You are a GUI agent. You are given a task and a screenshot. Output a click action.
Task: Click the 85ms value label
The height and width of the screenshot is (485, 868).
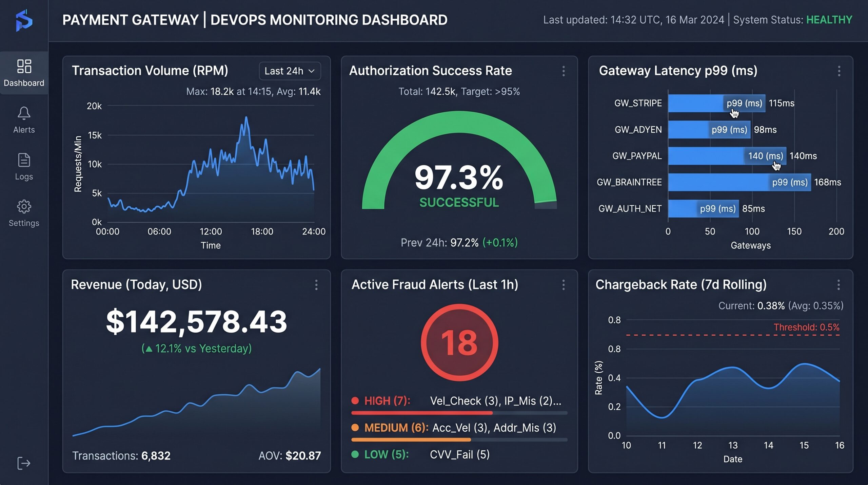tap(753, 208)
